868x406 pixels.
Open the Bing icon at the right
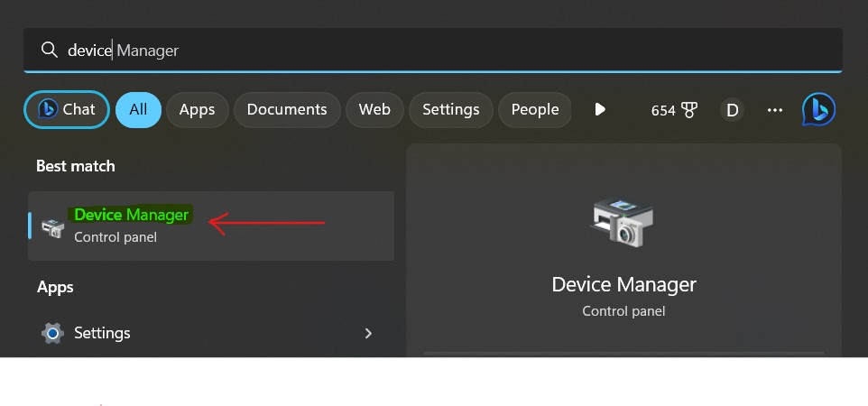click(x=818, y=110)
